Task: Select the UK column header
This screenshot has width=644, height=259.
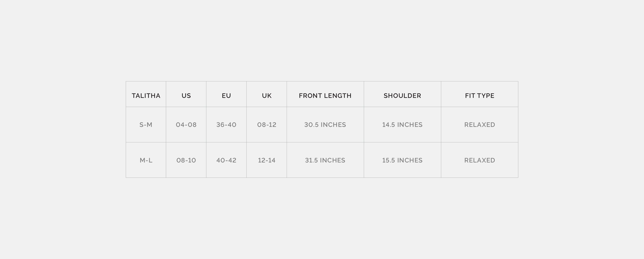Action: [x=266, y=96]
